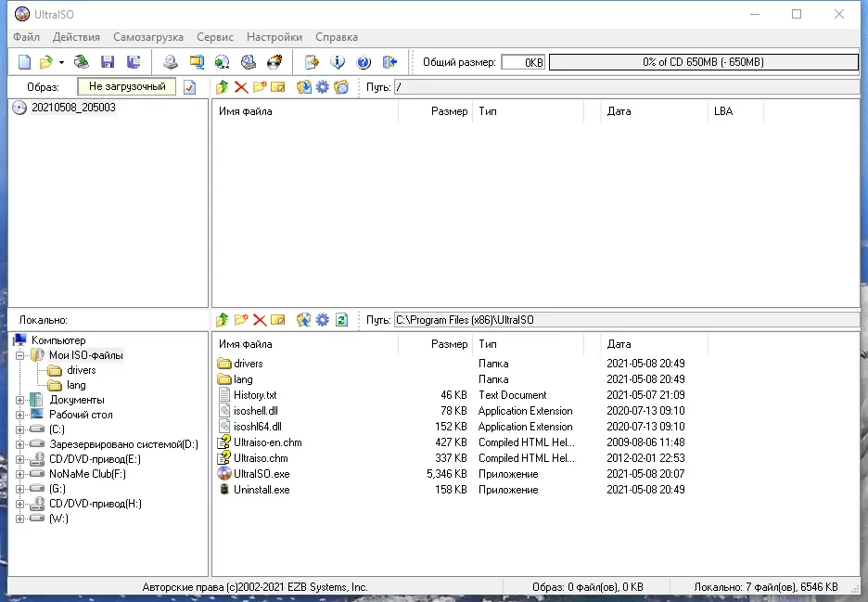Screen dimensions: 868x602
Task: Click the checkmark document icon beside Образ
Action: click(189, 87)
